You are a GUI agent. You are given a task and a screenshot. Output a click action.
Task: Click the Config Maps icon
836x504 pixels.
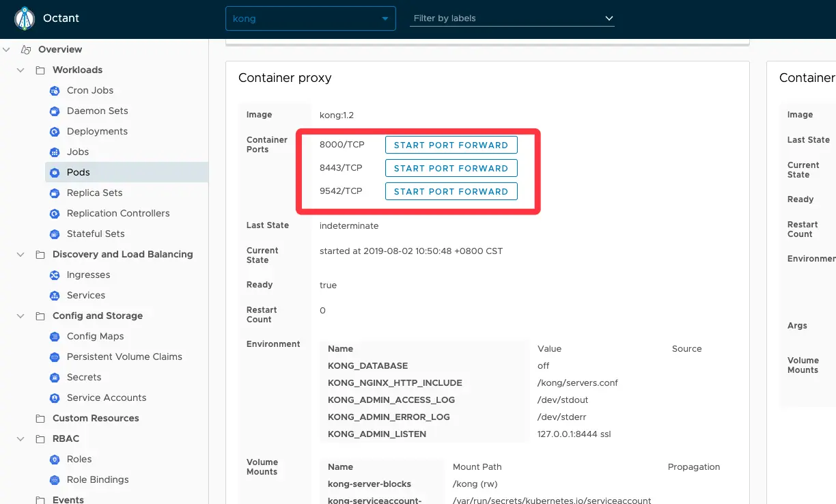tap(55, 336)
